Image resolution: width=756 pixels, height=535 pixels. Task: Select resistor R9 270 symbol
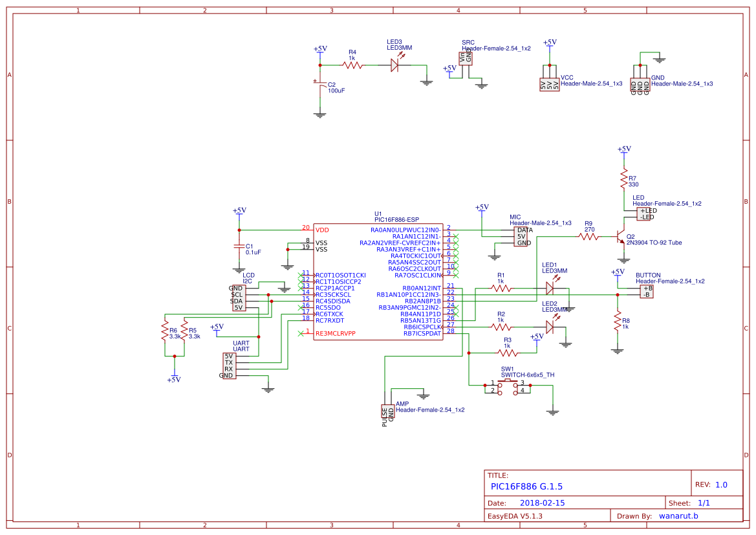pyautogui.click(x=589, y=236)
